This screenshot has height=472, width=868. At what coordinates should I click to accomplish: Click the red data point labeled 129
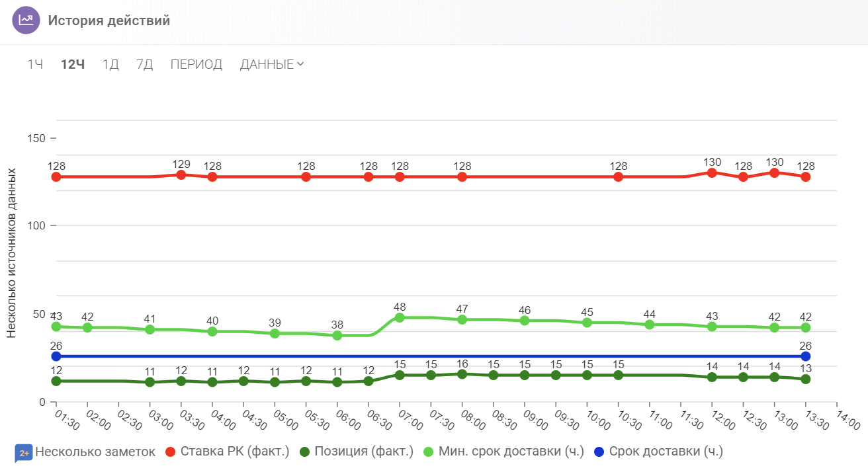pyautogui.click(x=181, y=175)
